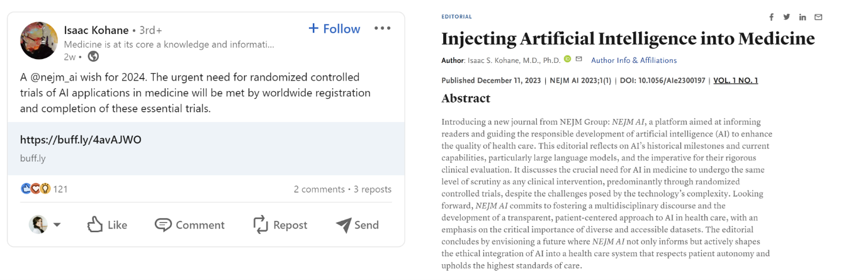Click the author email icon beside Ph.D.
The width and height of the screenshot is (868, 280).
point(578,59)
